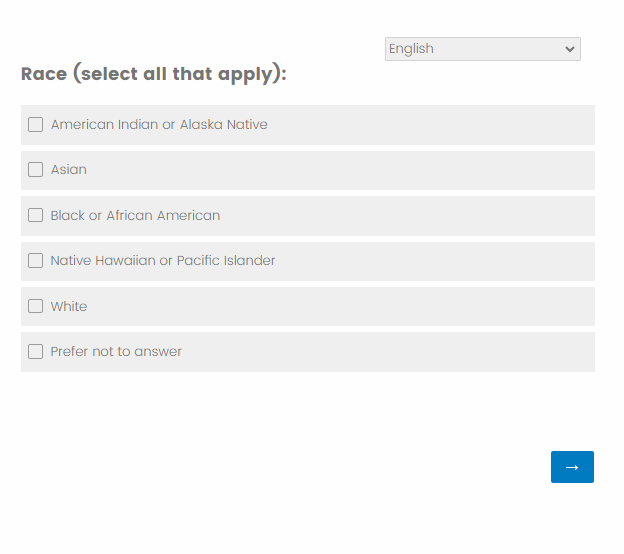The image size is (624, 554).
Task: Mark the White checkbox
Action: [x=36, y=306]
